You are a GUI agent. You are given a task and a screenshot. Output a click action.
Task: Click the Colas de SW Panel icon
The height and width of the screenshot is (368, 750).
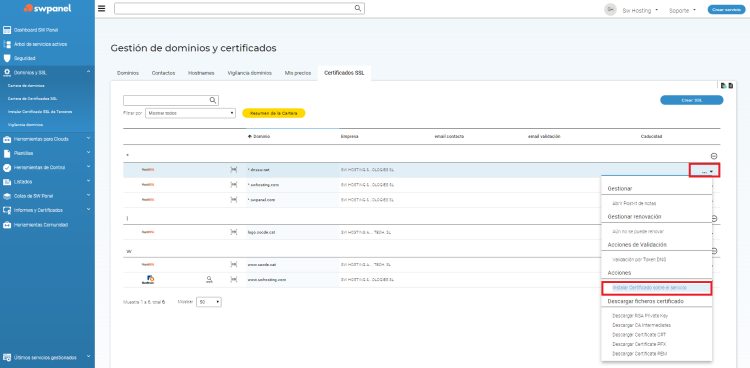7,196
